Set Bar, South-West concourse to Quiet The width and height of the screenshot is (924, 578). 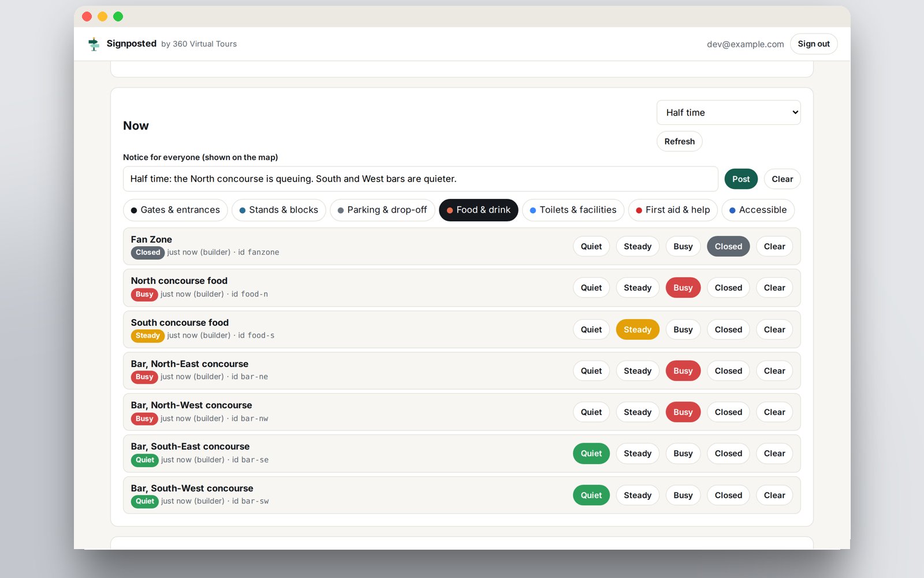tap(591, 495)
